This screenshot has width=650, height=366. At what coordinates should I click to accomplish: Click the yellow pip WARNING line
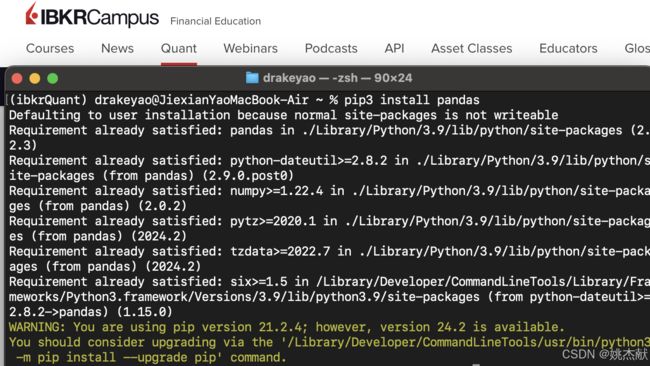click(x=287, y=327)
